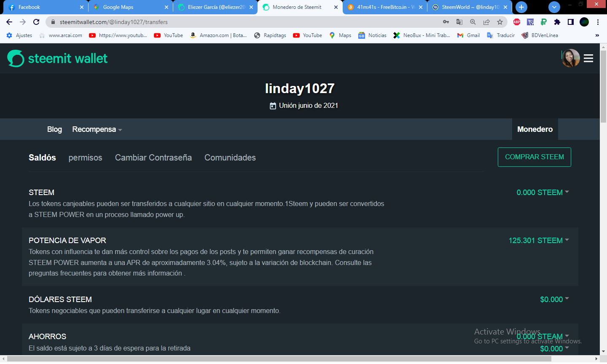Open the Noticias bookmark
The height and width of the screenshot is (364, 607).
coord(372,35)
